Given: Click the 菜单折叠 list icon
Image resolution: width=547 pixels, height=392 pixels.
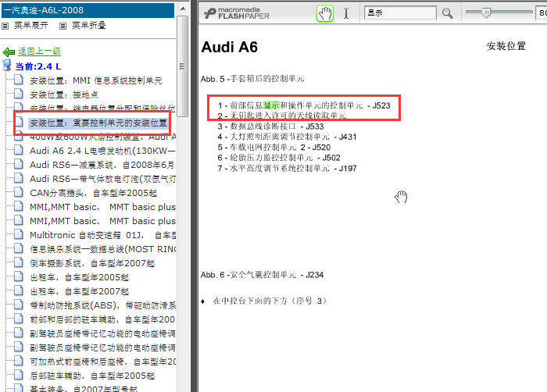Looking at the screenshot, I should point(63,26).
